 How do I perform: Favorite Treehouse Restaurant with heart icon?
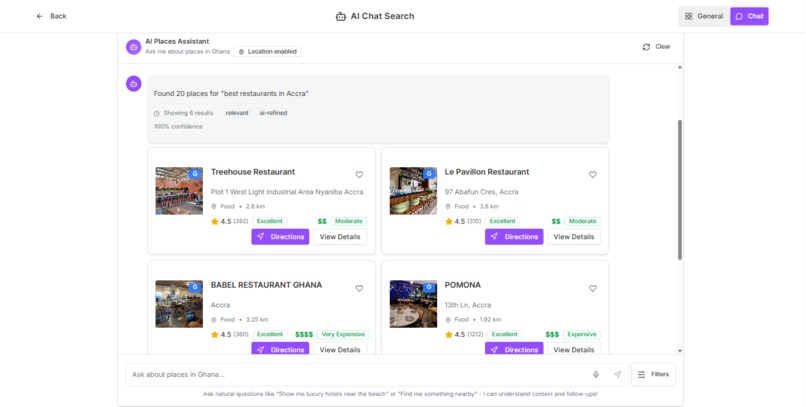pyautogui.click(x=359, y=175)
